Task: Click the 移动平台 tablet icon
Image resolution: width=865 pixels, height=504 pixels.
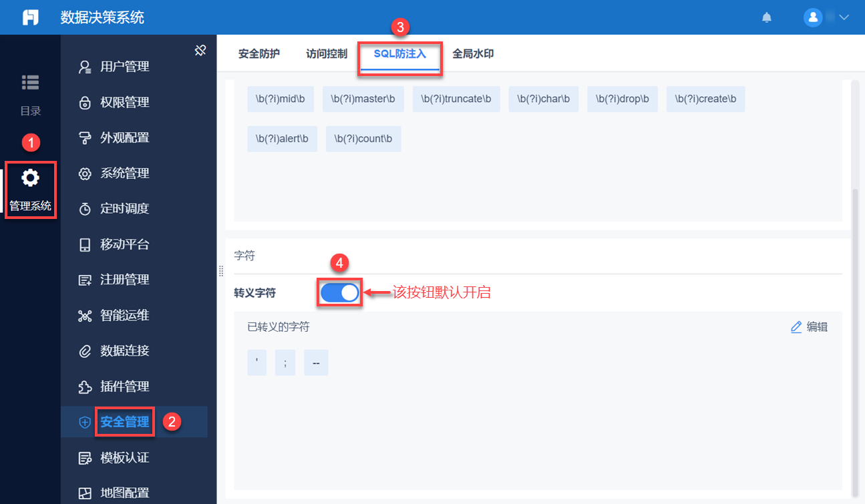Action: point(85,244)
